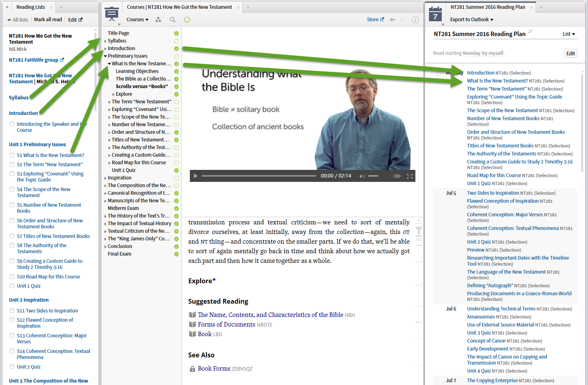Open the book icon beside Forms of Documents

point(192,325)
